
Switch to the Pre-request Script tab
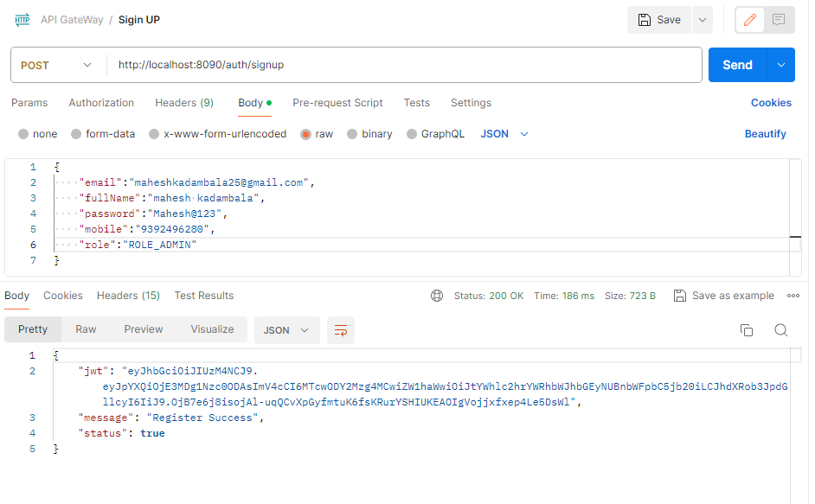pyautogui.click(x=337, y=103)
